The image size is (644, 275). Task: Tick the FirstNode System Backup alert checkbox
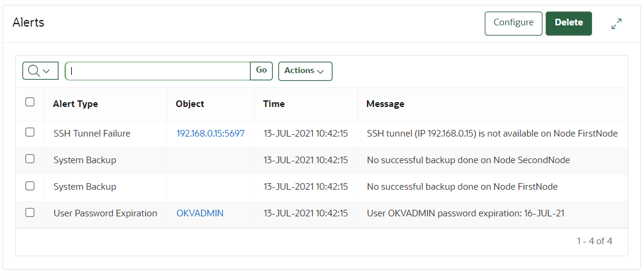coord(30,186)
